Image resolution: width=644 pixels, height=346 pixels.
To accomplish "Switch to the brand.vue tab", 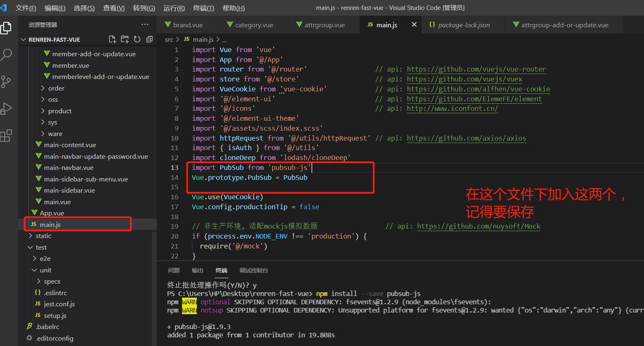I will click(x=188, y=25).
